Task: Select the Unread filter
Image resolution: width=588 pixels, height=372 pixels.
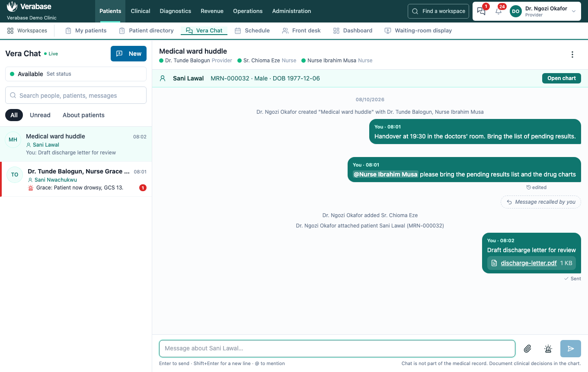Action: [40, 115]
